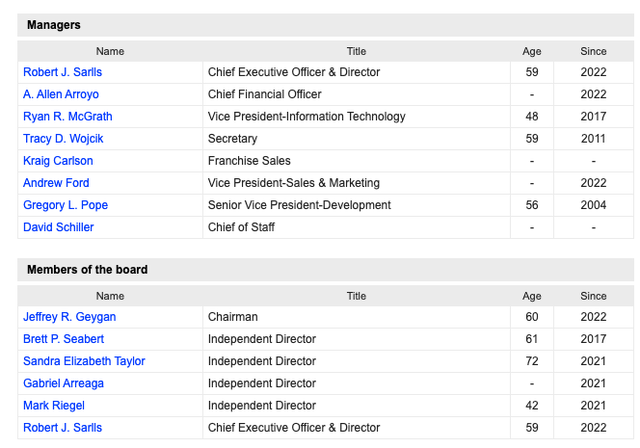The height and width of the screenshot is (448, 640).
Task: Click the A. Allen Arroyo name link
Action: (60, 94)
